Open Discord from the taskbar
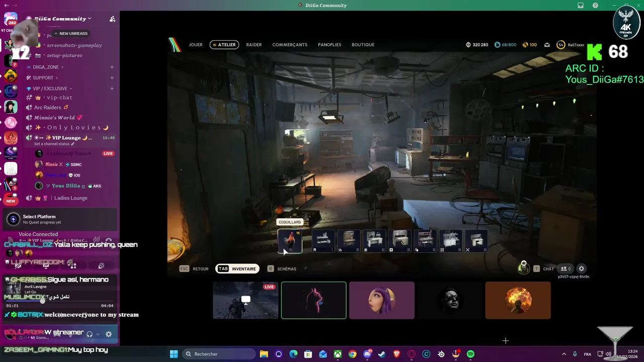The image size is (644, 362). [x=367, y=354]
